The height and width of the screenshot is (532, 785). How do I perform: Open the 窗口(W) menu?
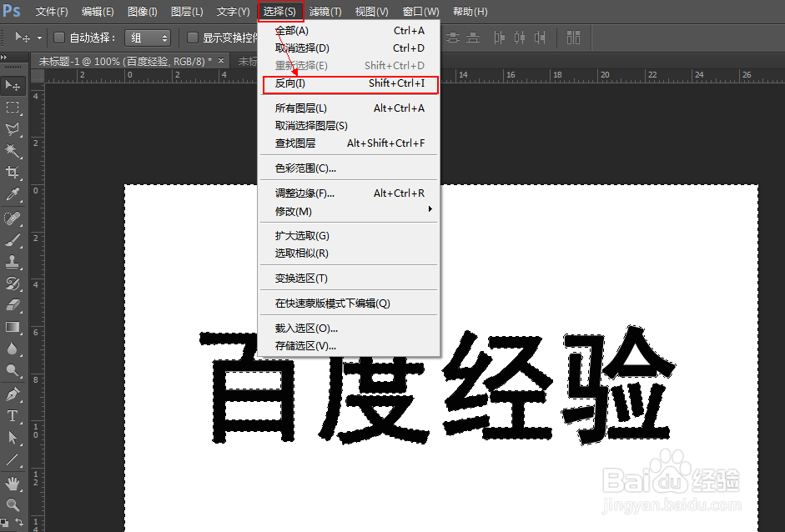pos(420,11)
